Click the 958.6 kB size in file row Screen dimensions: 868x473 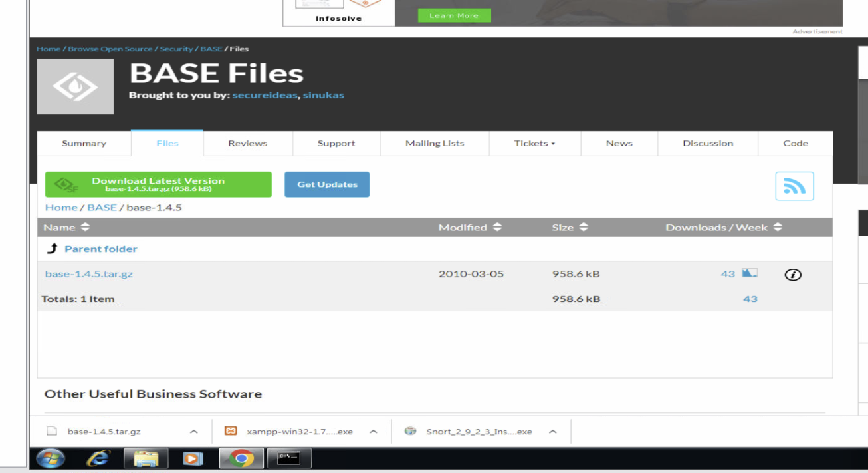point(576,273)
